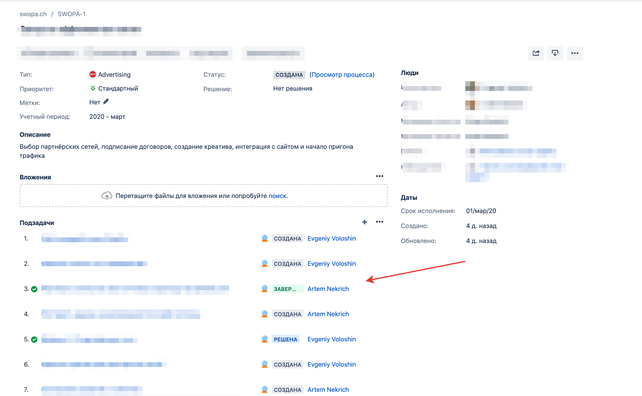Image resolution: width=642 pixels, height=396 pixels.
Task: Click СОЗДАНА status of subtask 7
Action: pyautogui.click(x=287, y=389)
